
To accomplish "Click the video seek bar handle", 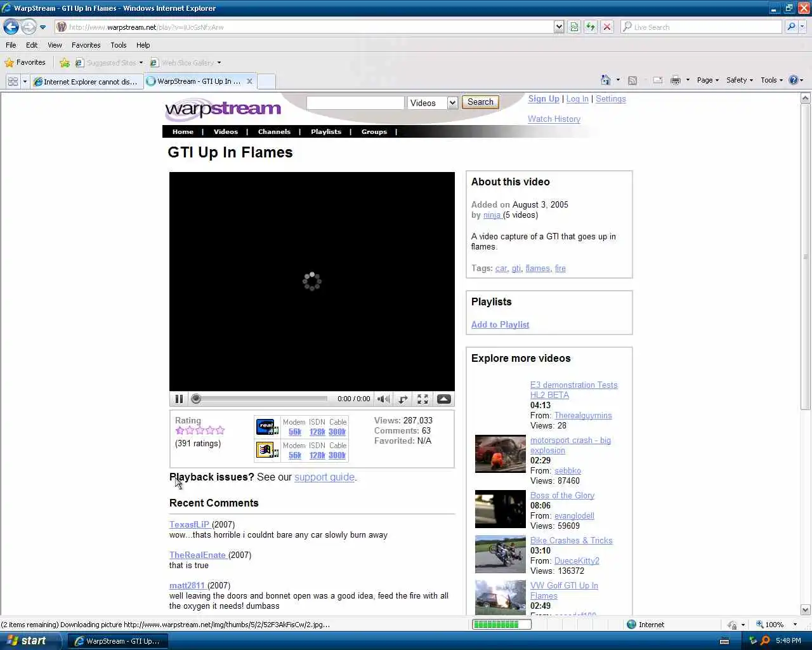I will pyautogui.click(x=196, y=399).
